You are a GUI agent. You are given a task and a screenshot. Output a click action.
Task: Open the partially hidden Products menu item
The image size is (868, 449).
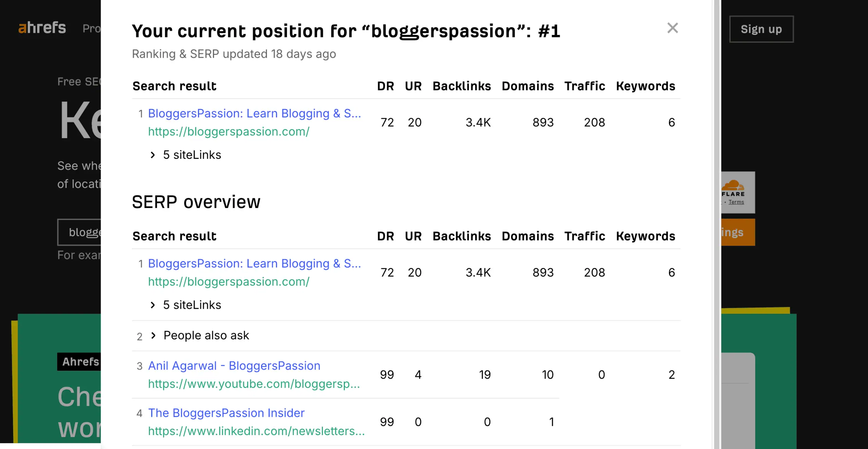(92, 29)
